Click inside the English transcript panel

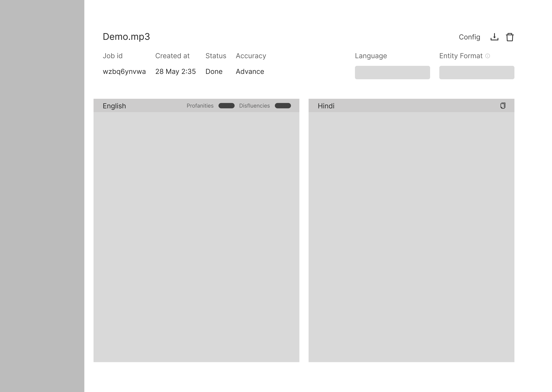click(x=196, y=237)
